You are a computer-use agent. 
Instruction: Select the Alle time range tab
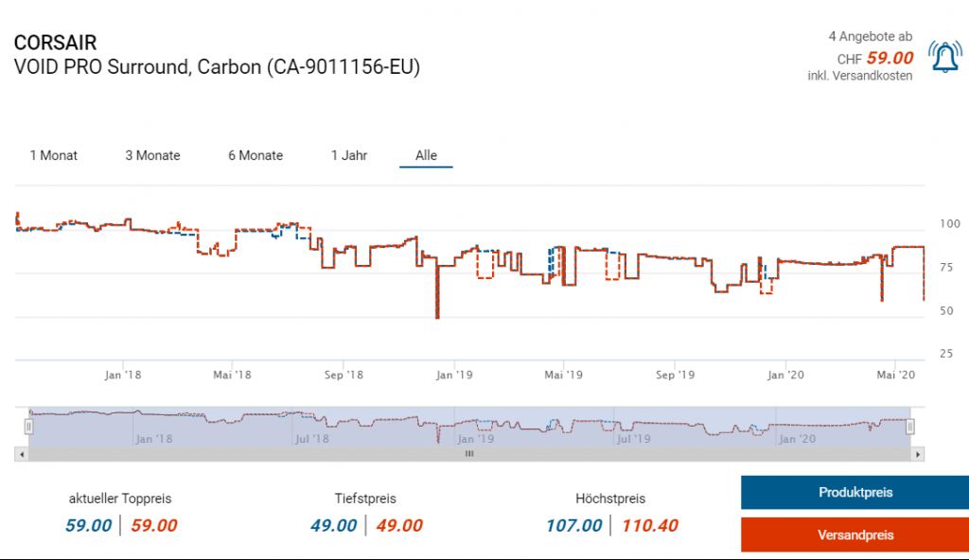click(426, 155)
